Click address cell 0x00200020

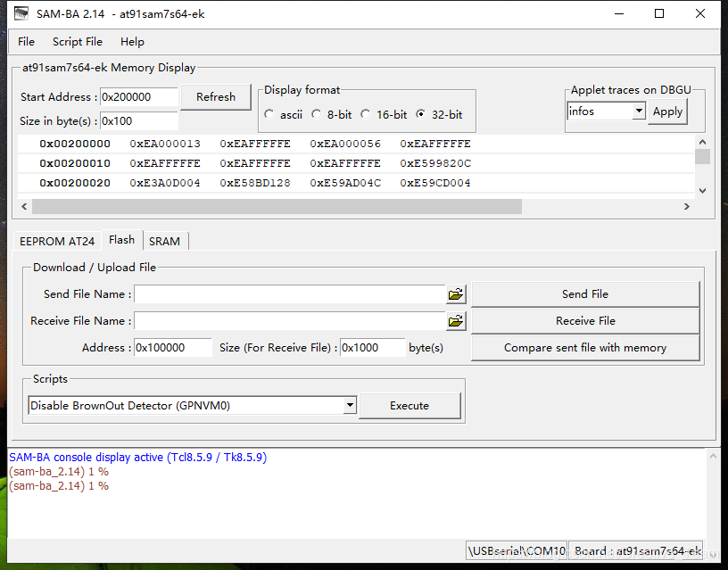[75, 183]
